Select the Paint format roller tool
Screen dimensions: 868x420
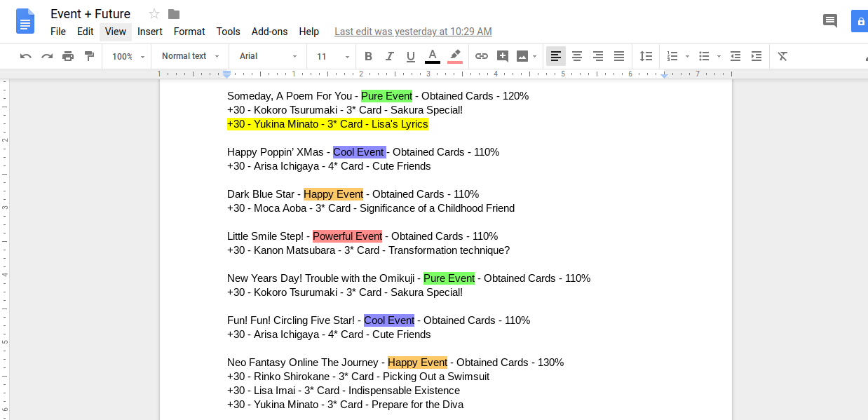click(89, 56)
